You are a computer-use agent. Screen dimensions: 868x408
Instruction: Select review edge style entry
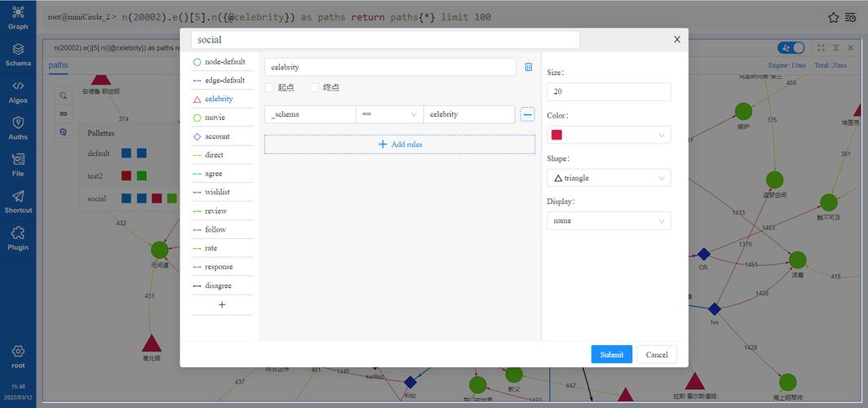[222, 211]
